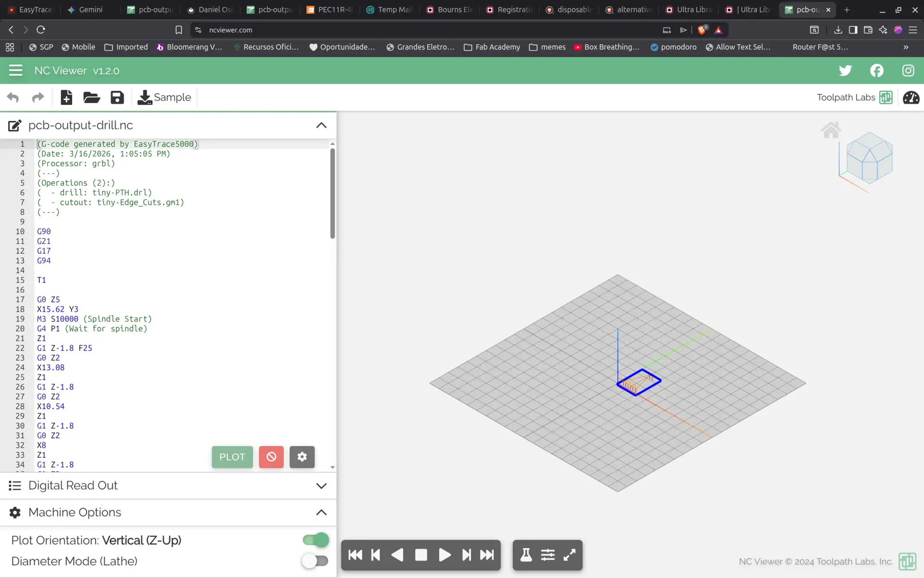Collapse the pcb-output-drill.nc editor panel
This screenshot has height=578, width=924.
(321, 125)
